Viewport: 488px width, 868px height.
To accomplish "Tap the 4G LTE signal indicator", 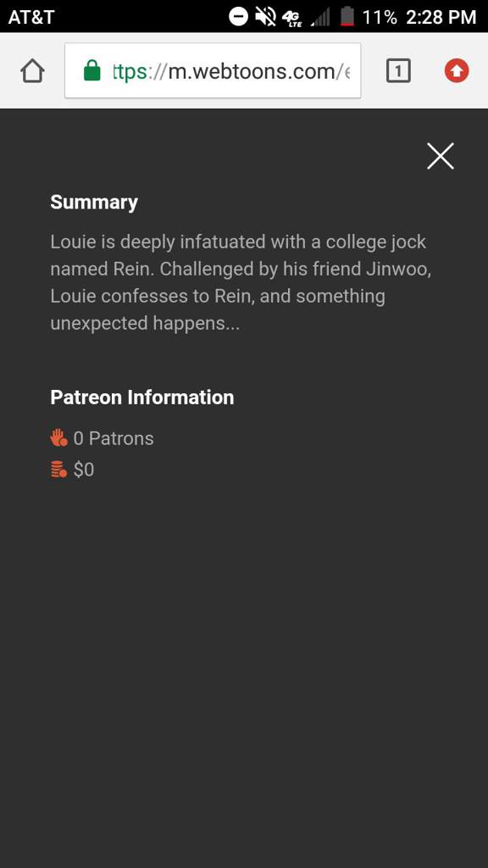I will tap(291, 17).
